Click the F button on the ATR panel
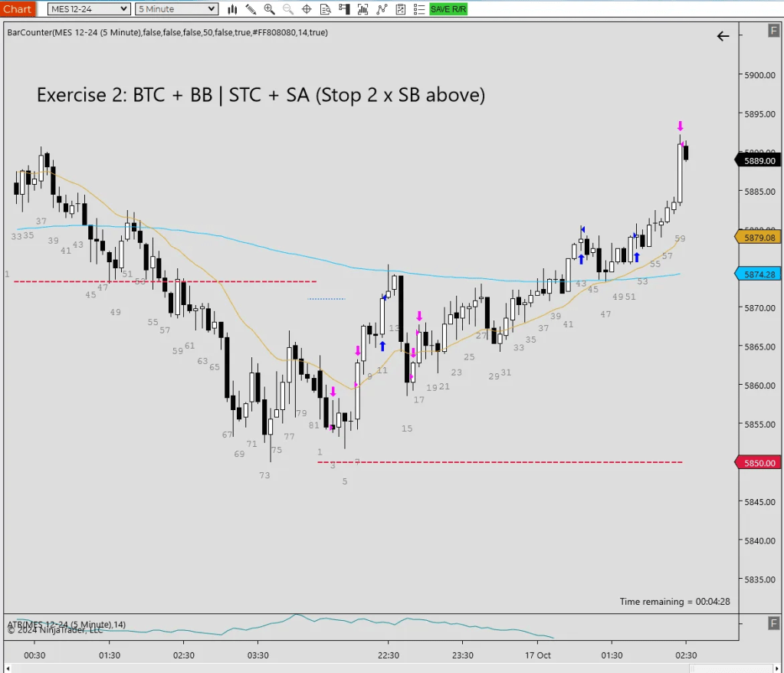Viewport: 784px width, 673px height. click(773, 623)
